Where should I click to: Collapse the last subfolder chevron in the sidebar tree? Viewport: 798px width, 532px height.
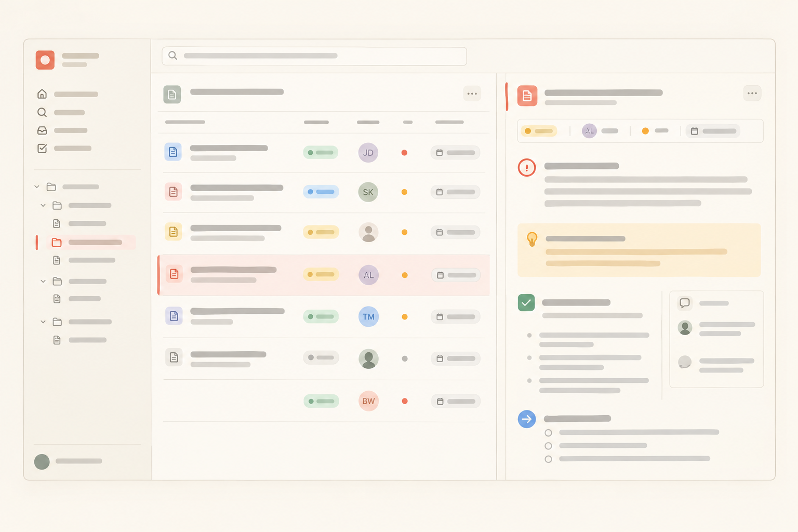43,322
